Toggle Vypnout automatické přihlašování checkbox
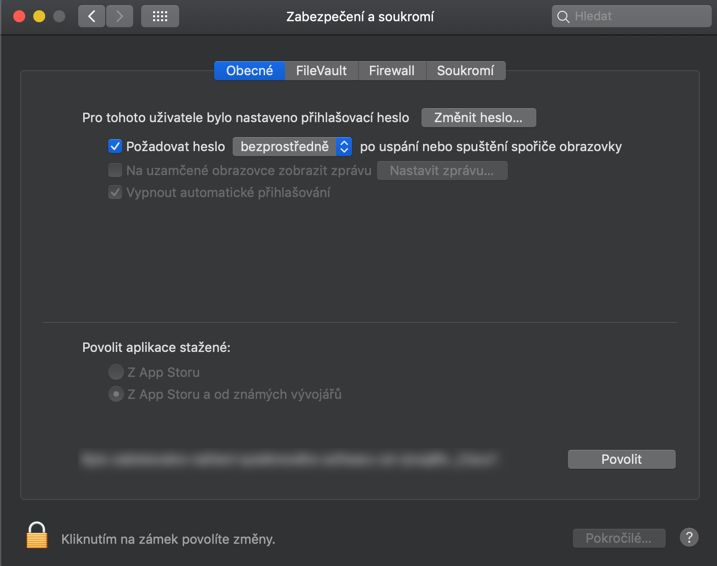The image size is (717, 566). (x=115, y=192)
